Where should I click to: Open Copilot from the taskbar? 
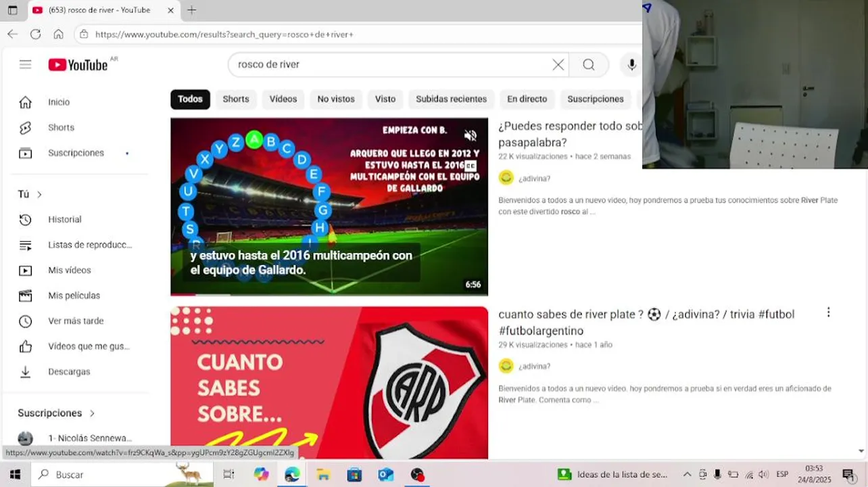click(261, 475)
